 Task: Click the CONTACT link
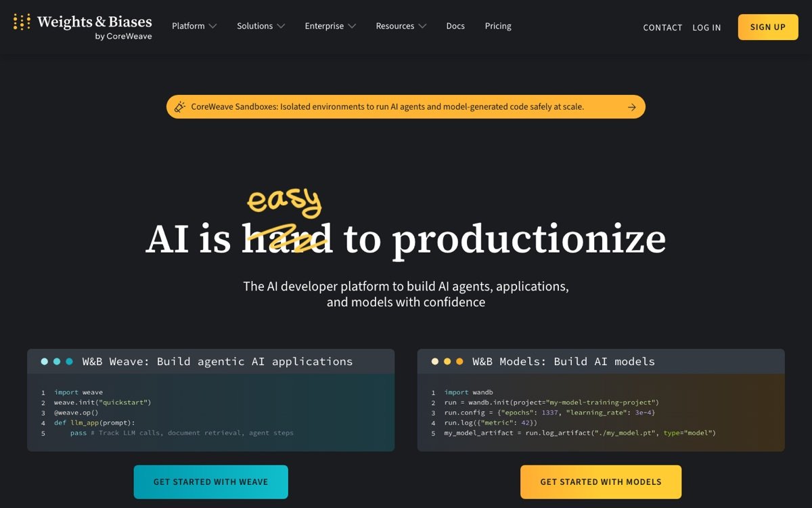[x=662, y=28]
